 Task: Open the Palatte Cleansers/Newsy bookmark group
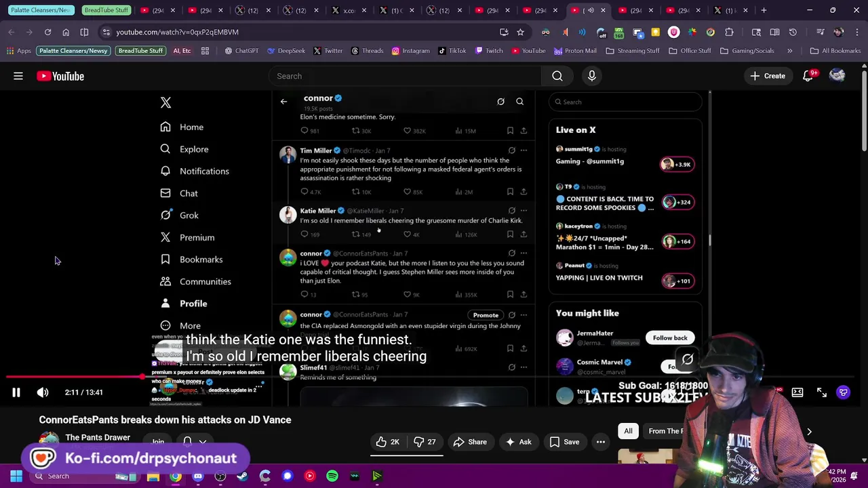pos(73,51)
